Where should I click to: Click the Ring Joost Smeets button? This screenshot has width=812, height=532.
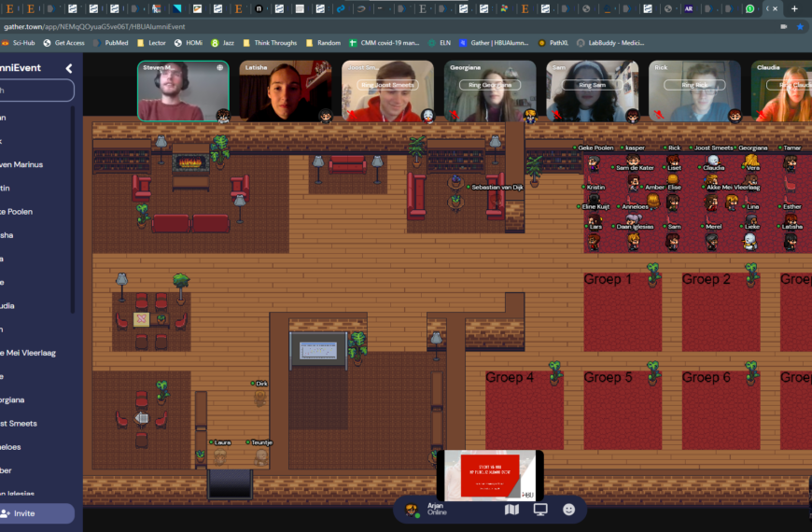[388, 85]
